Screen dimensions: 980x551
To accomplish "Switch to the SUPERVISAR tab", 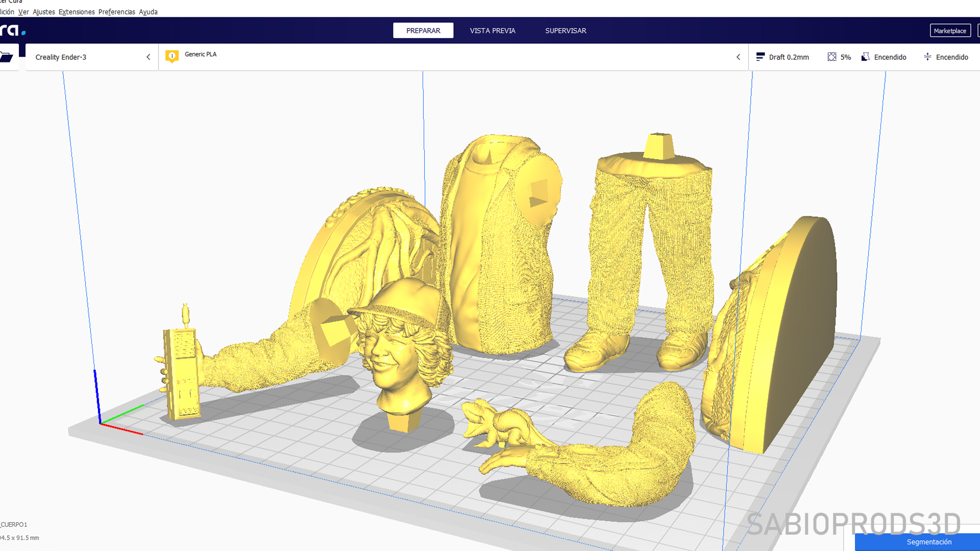I will 566,31.
